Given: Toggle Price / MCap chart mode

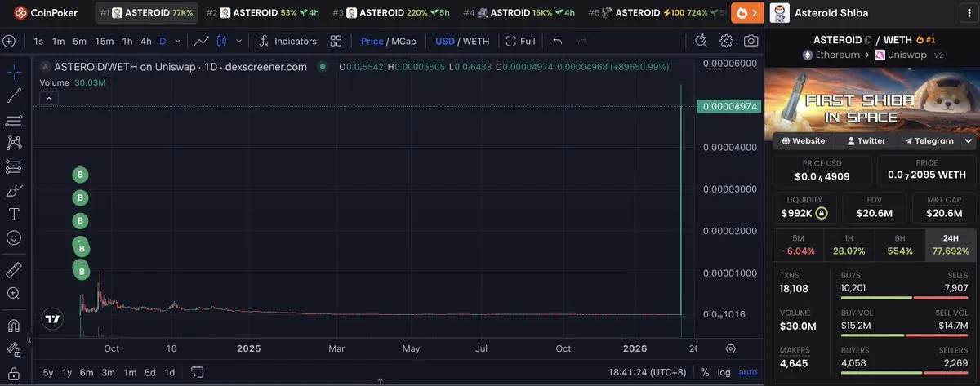Looking at the screenshot, I should coord(388,41).
